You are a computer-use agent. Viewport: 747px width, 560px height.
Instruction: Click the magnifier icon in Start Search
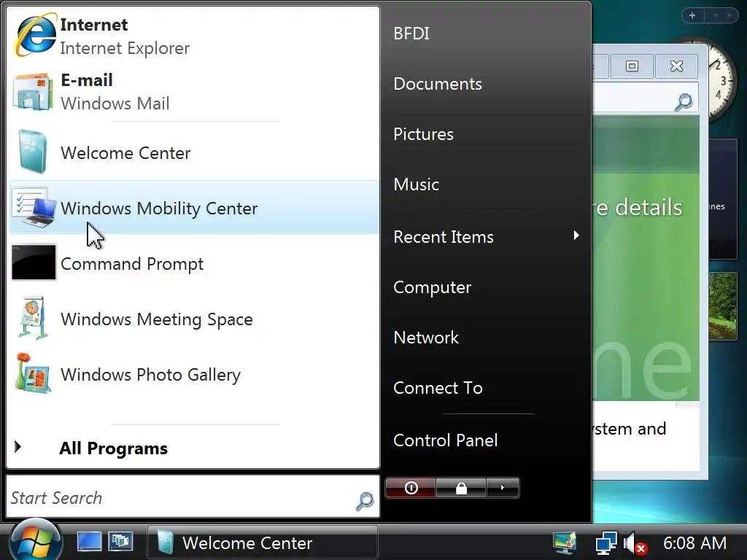tap(365, 500)
